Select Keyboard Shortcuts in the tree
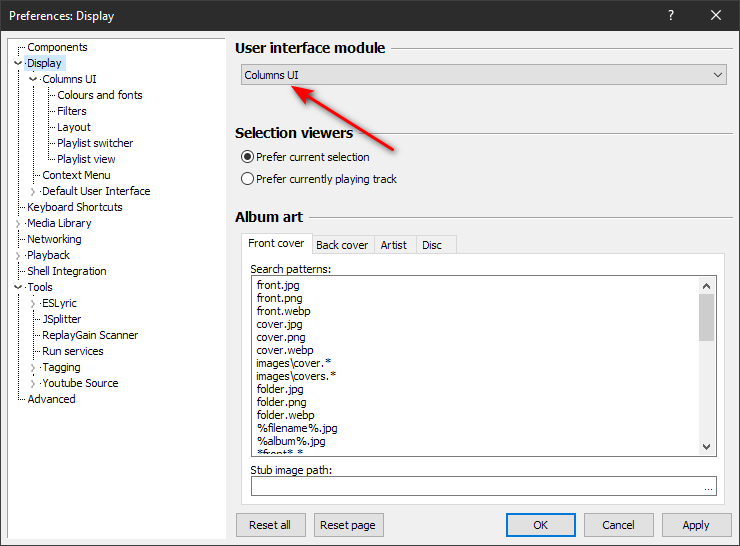 coord(75,207)
